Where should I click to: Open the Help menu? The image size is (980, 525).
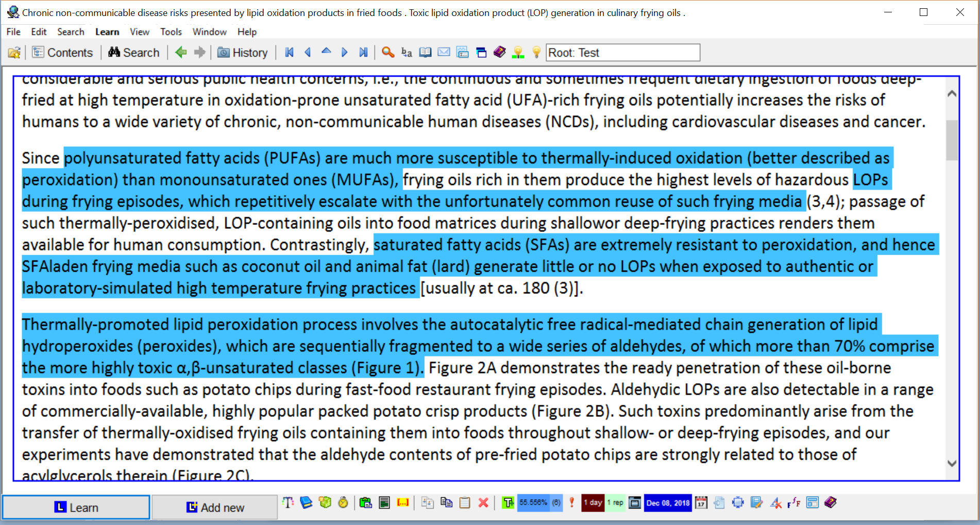247,32
